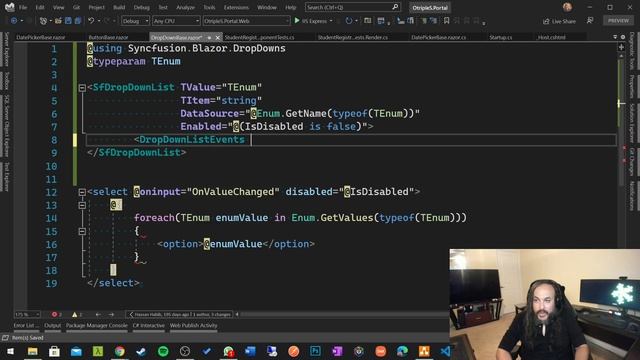The height and width of the screenshot is (360, 640).
Task: Click the user account avatar
Action: pos(567,7)
